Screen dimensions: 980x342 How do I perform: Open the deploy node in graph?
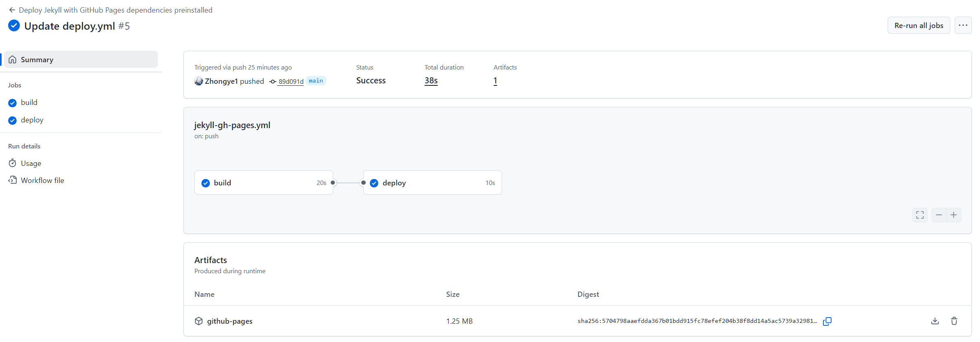[432, 183]
